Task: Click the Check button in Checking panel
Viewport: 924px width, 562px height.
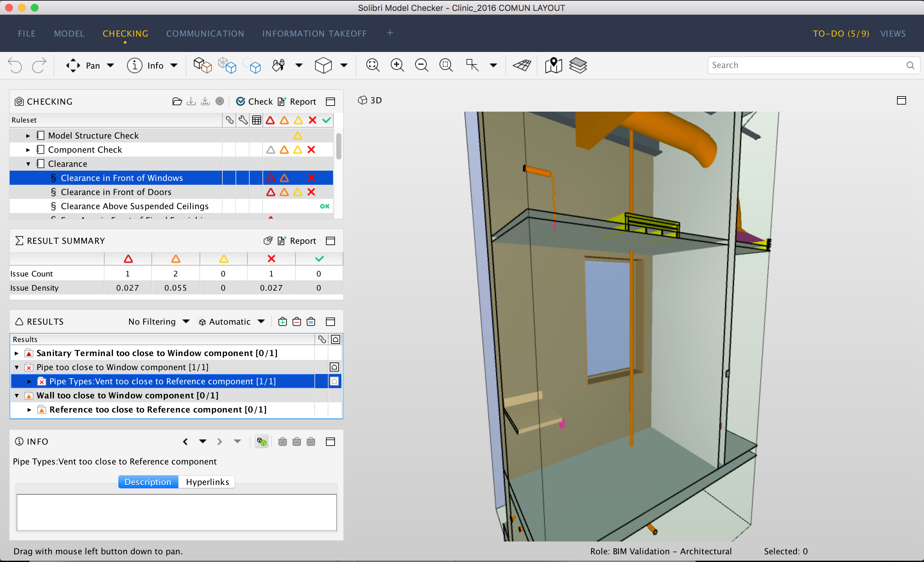Action: pos(254,102)
